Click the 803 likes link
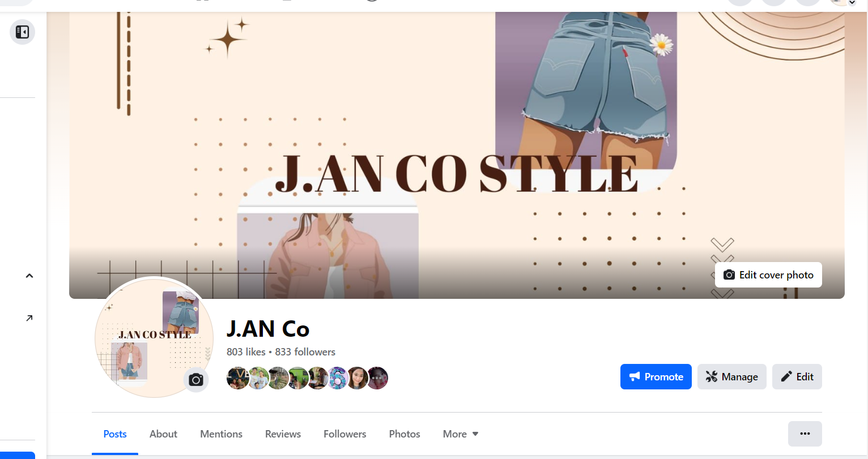Viewport: 868px width, 459px height. [x=246, y=352]
